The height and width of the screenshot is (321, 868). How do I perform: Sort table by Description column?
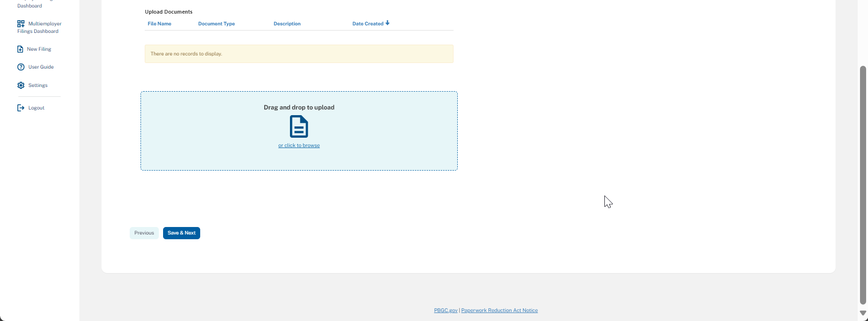(287, 24)
